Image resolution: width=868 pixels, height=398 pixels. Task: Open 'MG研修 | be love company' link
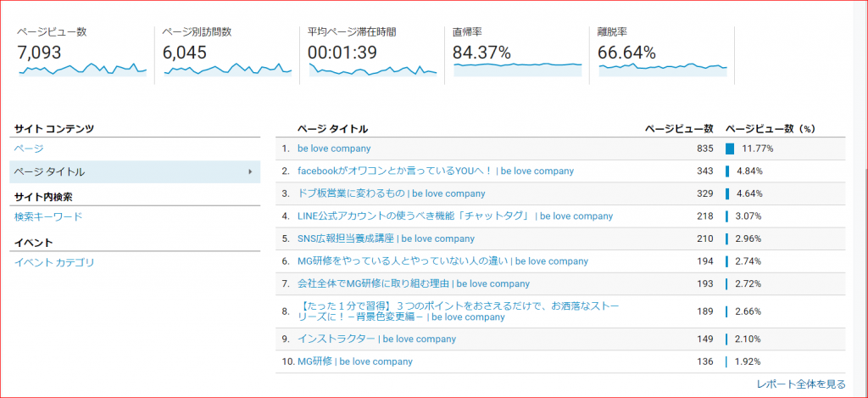pos(355,362)
